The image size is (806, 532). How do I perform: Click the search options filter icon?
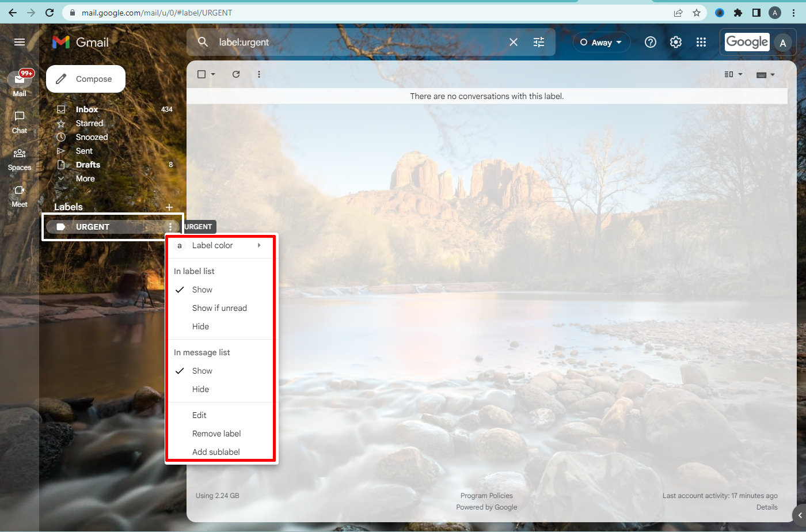(x=539, y=42)
